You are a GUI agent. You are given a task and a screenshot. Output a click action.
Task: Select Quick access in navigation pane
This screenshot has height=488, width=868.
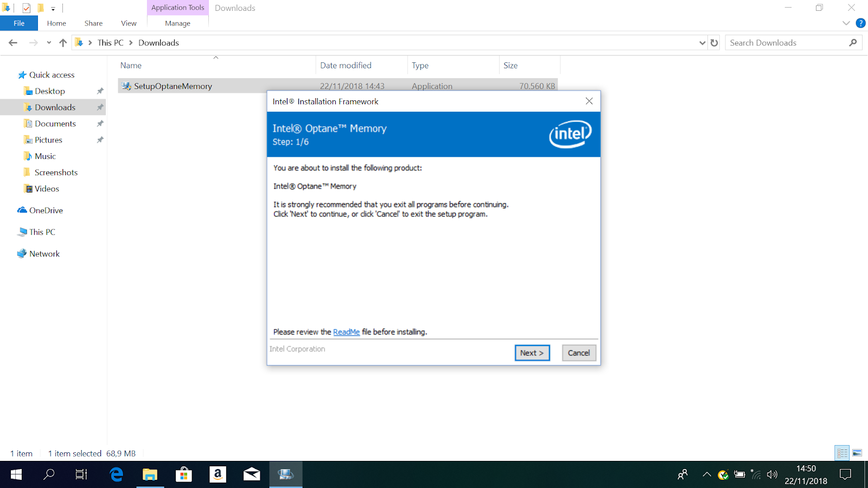tap(52, 75)
